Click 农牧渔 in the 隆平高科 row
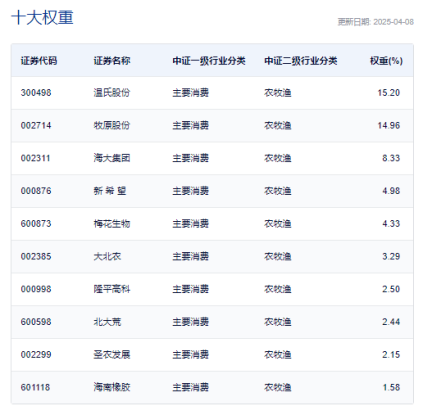 (278, 289)
